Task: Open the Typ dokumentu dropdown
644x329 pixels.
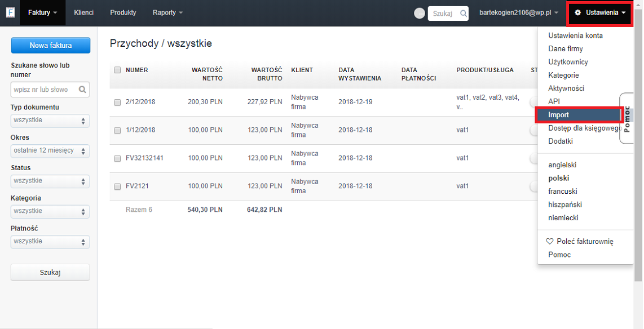Action: coord(50,121)
